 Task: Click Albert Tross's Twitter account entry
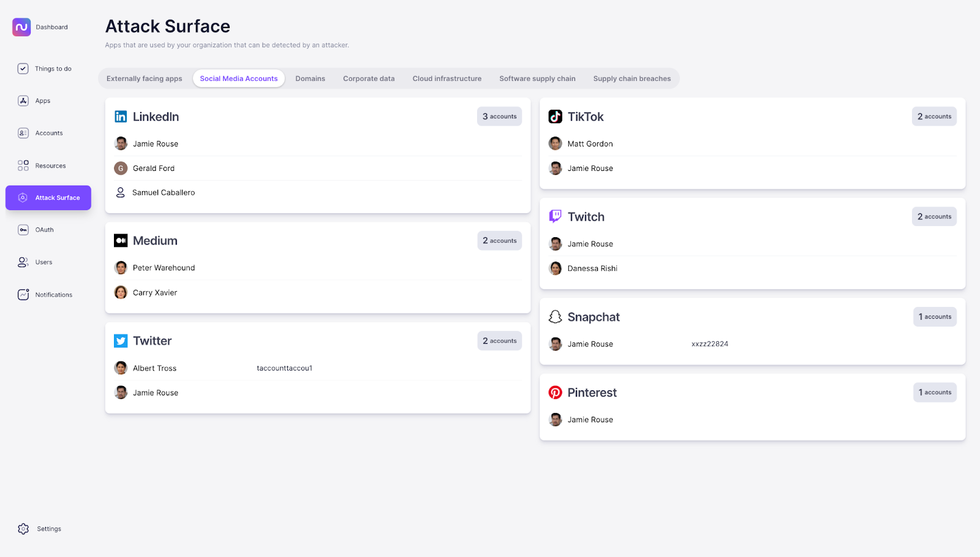pyautogui.click(x=154, y=368)
